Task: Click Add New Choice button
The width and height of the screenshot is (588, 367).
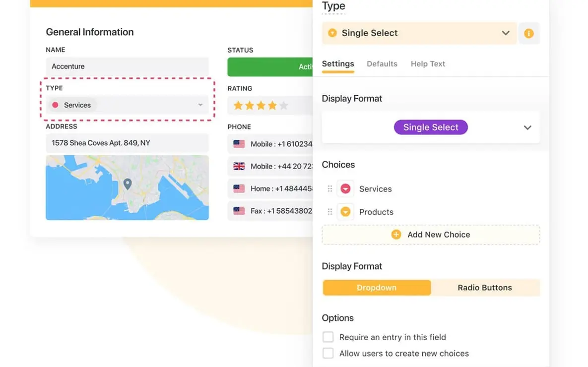Action: [431, 235]
